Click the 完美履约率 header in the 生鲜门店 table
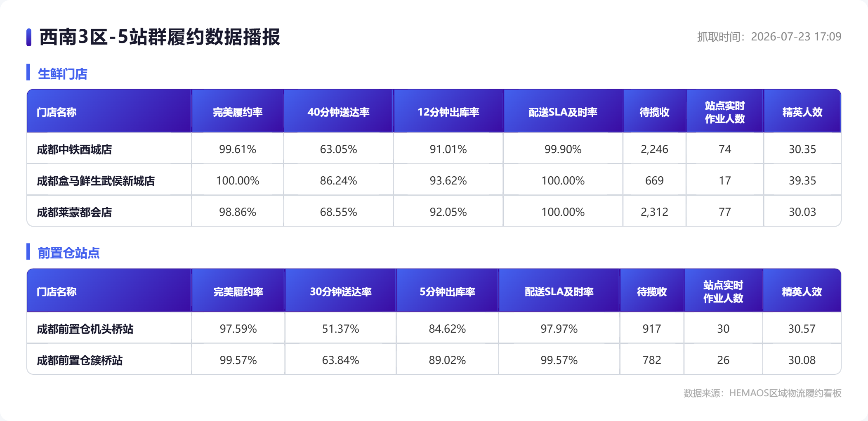 [x=238, y=112]
